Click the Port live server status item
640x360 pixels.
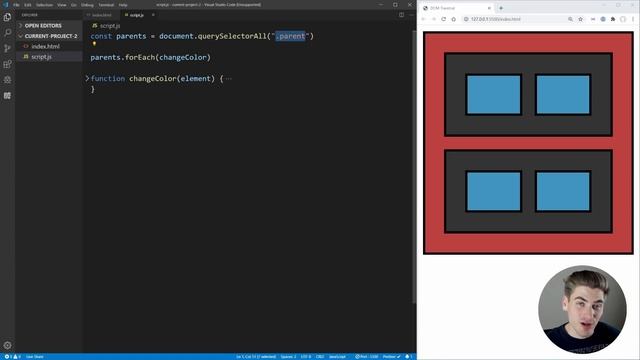click(x=367, y=357)
